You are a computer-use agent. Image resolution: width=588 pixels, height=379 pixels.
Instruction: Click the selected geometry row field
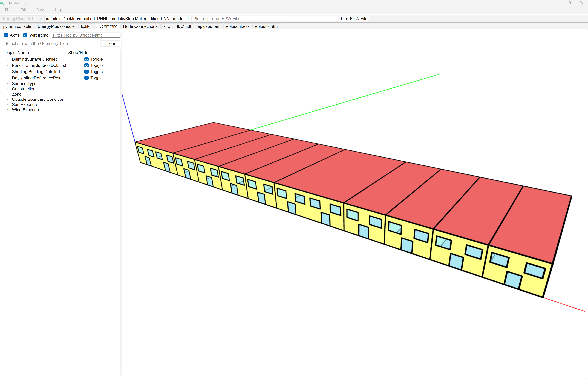[x=51, y=44]
